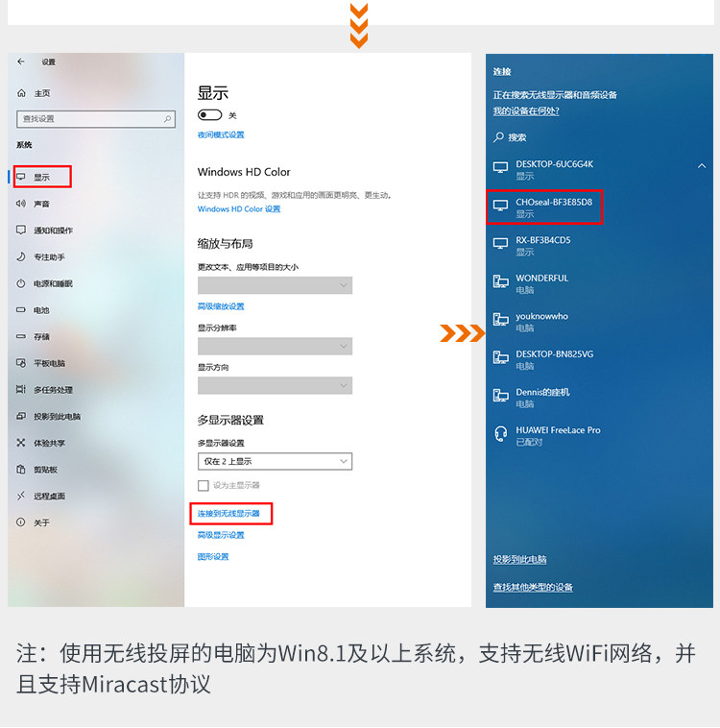Open the 显示方向 dropdown
The height and width of the screenshot is (728, 720).
[275, 385]
